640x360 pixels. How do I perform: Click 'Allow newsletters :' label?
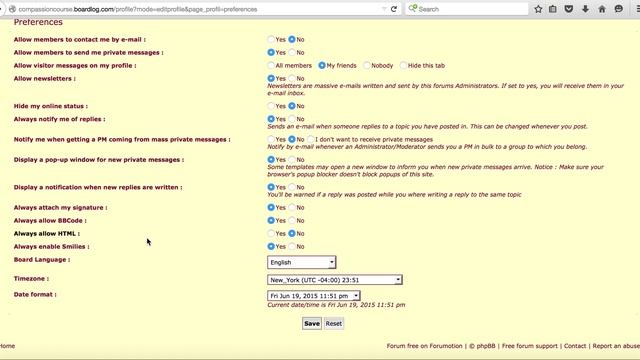pos(45,79)
